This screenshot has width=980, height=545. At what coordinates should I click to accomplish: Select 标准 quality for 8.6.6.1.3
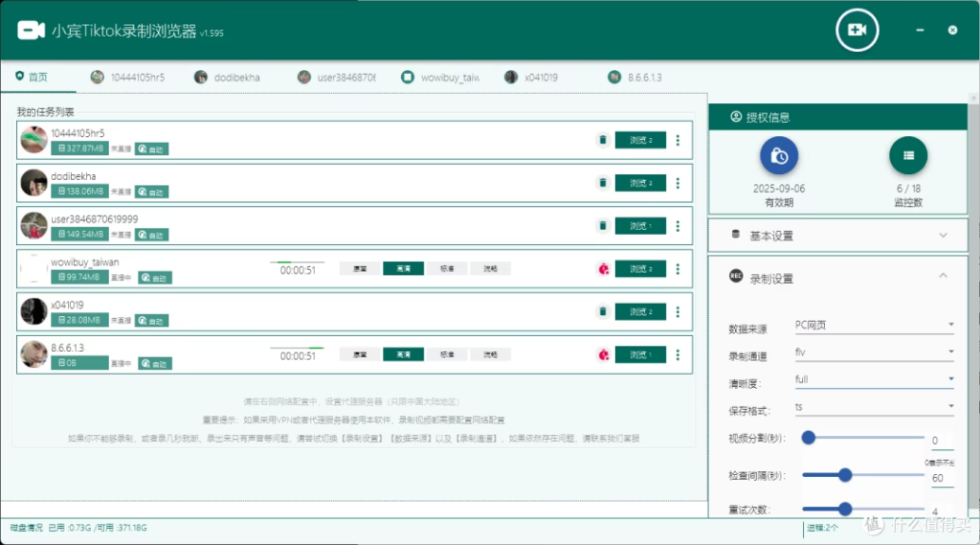447,354
